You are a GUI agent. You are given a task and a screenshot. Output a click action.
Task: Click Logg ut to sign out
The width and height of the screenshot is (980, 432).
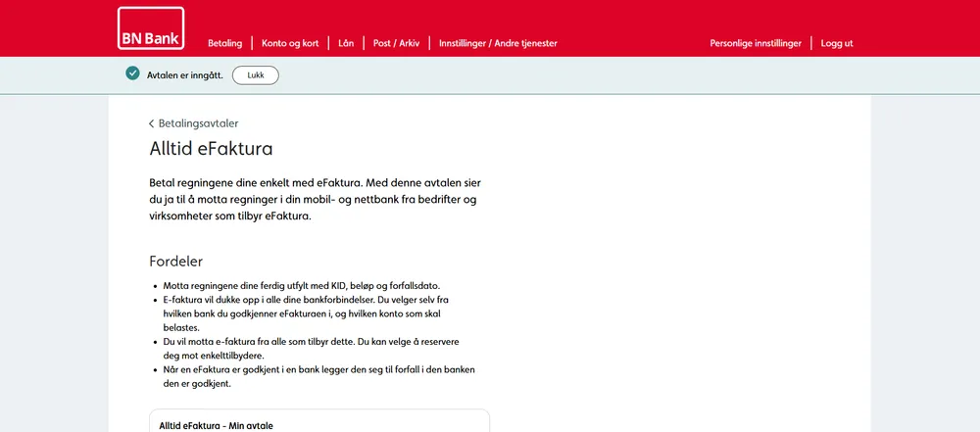coord(837,43)
